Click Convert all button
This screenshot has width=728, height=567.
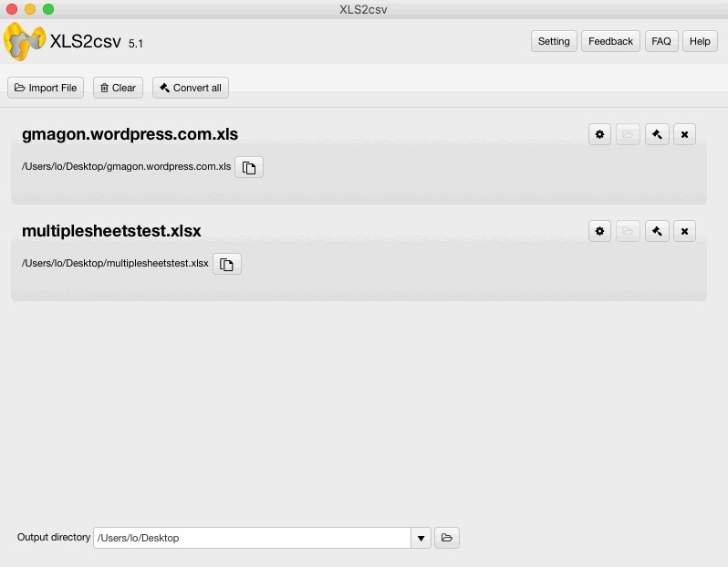[191, 88]
